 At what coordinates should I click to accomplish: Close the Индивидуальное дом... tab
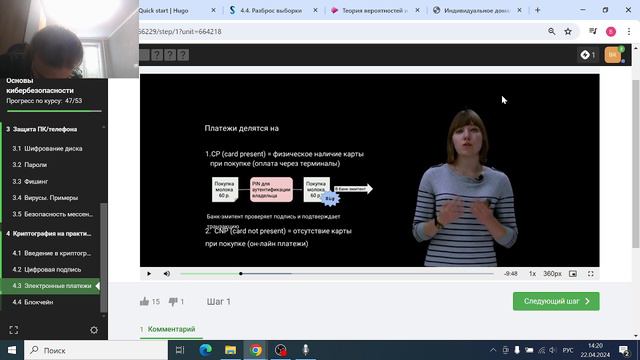click(x=519, y=10)
